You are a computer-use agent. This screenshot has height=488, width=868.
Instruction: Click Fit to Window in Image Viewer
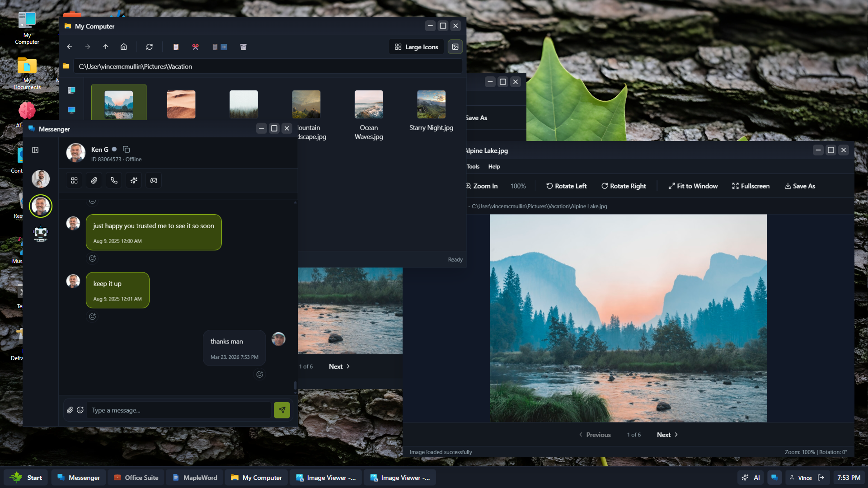693,186
